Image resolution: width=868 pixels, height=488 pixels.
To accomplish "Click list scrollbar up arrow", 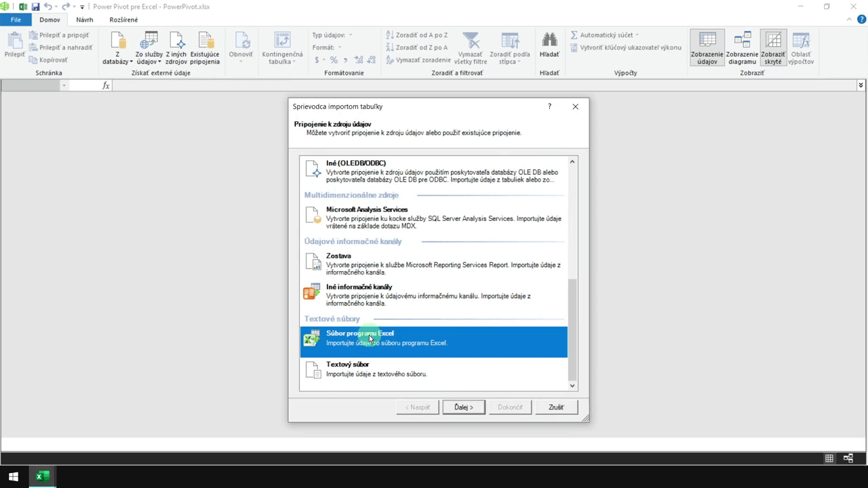I will tap(572, 162).
